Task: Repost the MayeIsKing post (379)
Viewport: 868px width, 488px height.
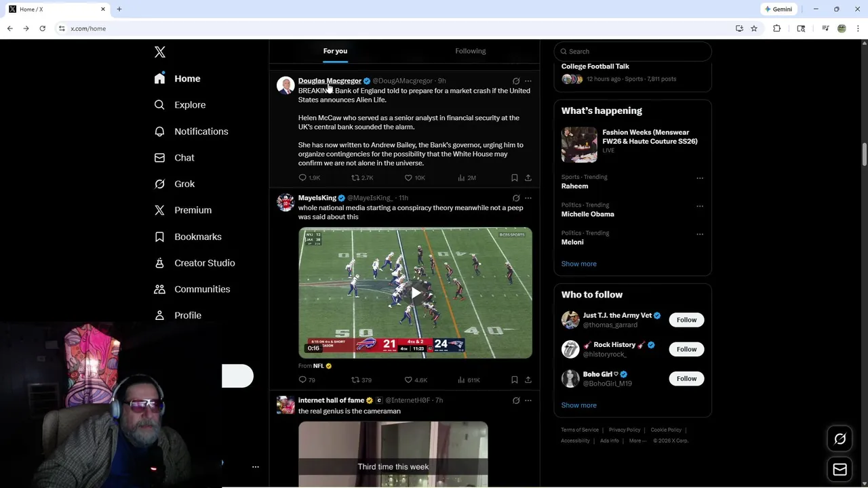Action: 361,380
